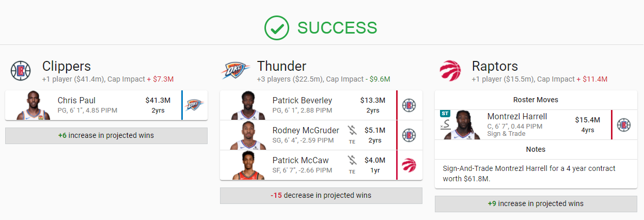
Task: Select the Patrick McCaw player name
Action: pos(301,160)
